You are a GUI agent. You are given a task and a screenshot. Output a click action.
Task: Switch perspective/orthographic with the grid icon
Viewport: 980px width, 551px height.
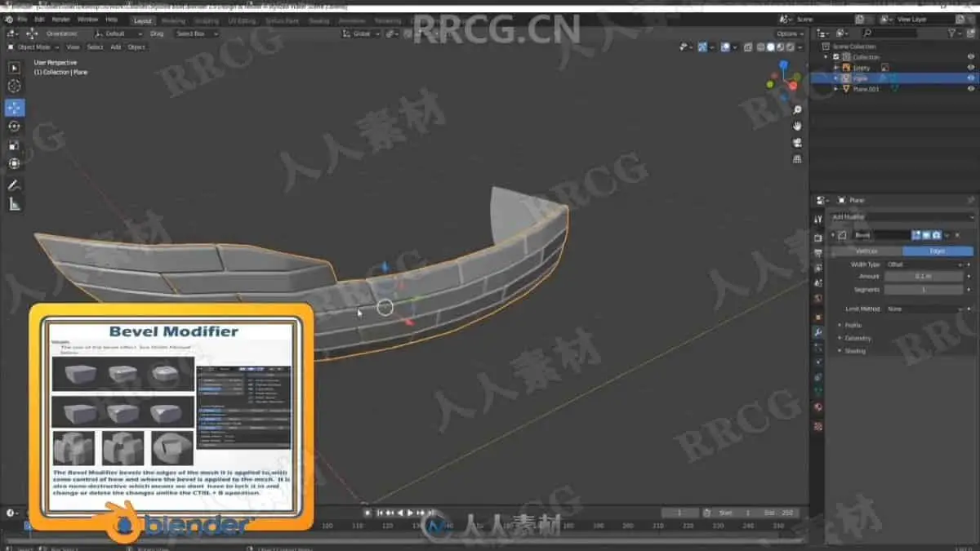797,159
